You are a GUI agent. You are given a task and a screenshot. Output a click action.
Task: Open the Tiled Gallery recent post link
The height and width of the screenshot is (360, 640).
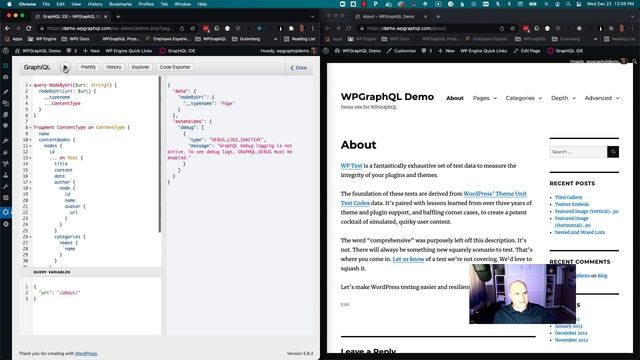568,197
